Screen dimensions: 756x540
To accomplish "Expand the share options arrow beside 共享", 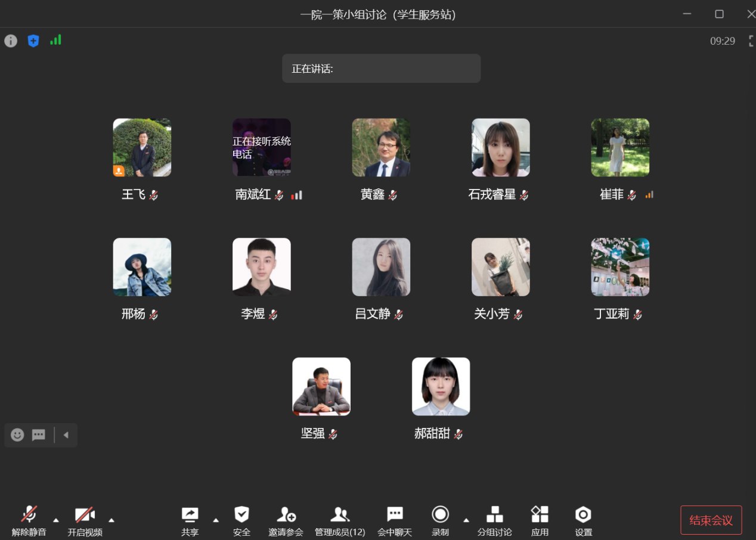I will [x=216, y=520].
